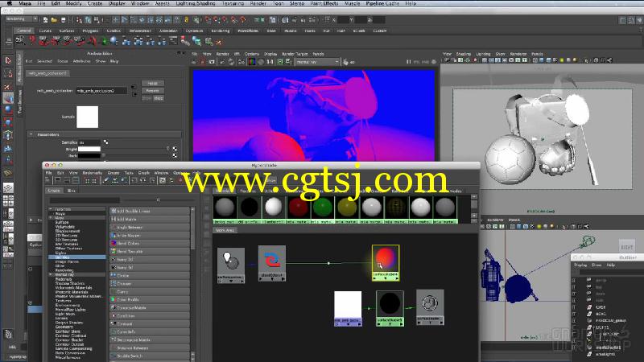Screen dimensions: 644x362
Task: Click the white Bright color swatch
Action: click(89, 149)
